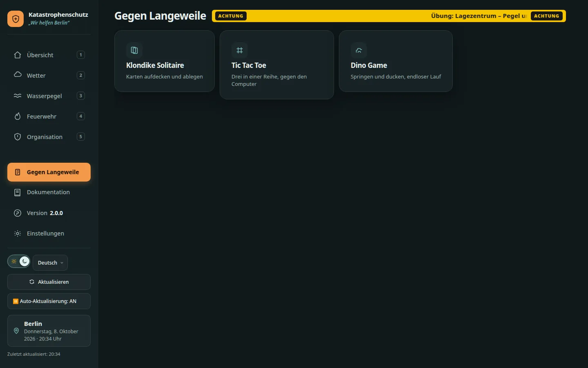
Task: Click the document icon in Gegen Langeweile
Action: pos(18,172)
